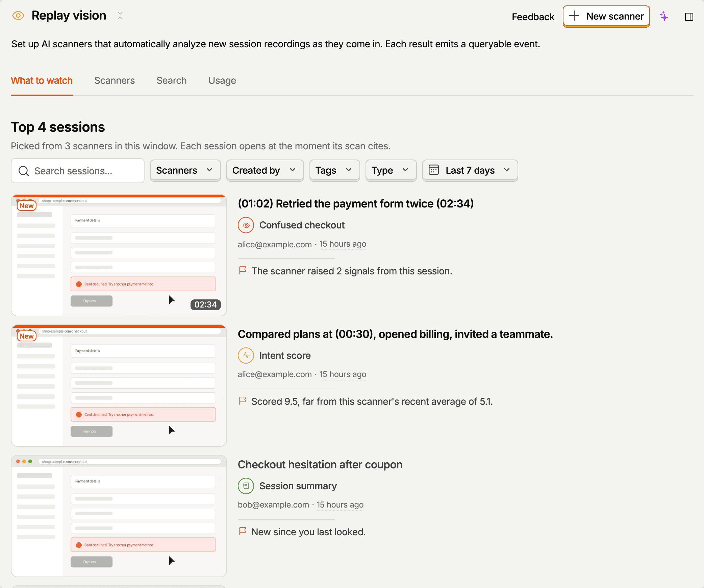Click the New scanner button
The width and height of the screenshot is (704, 588).
(x=606, y=16)
